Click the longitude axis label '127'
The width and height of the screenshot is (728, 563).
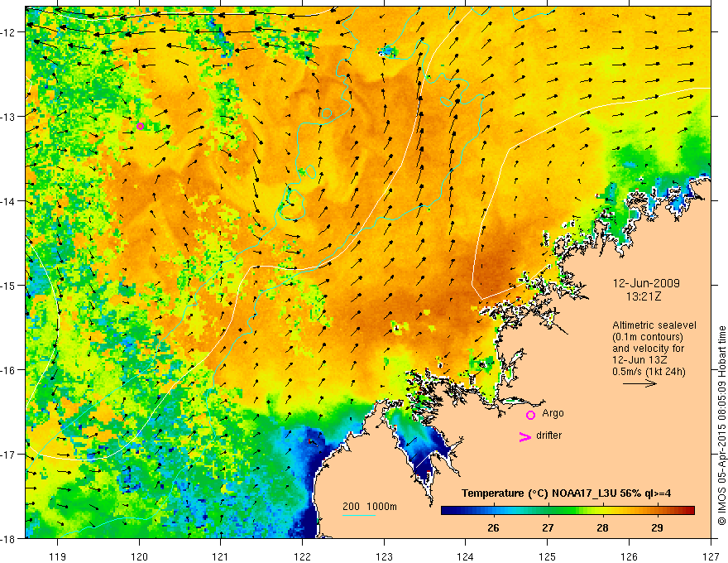point(711,556)
